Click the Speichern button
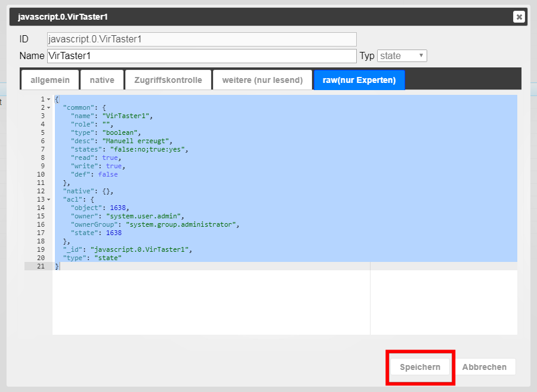537x392 pixels. [x=420, y=367]
